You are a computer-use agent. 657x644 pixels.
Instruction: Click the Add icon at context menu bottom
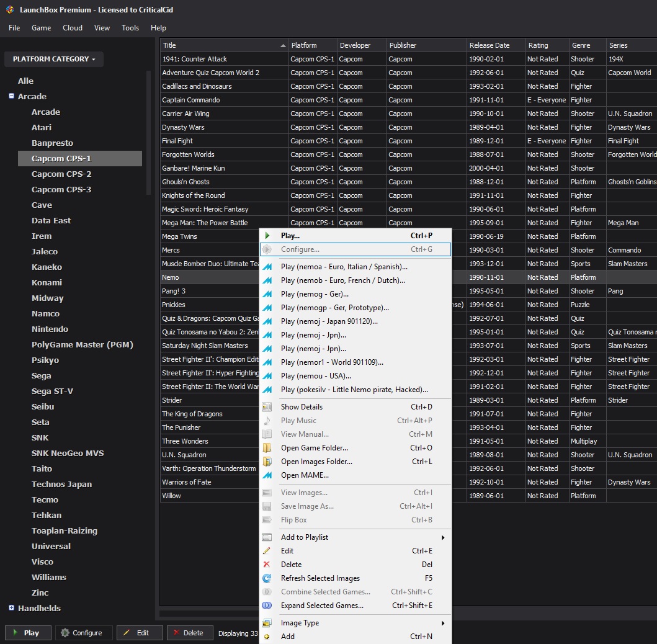click(267, 637)
